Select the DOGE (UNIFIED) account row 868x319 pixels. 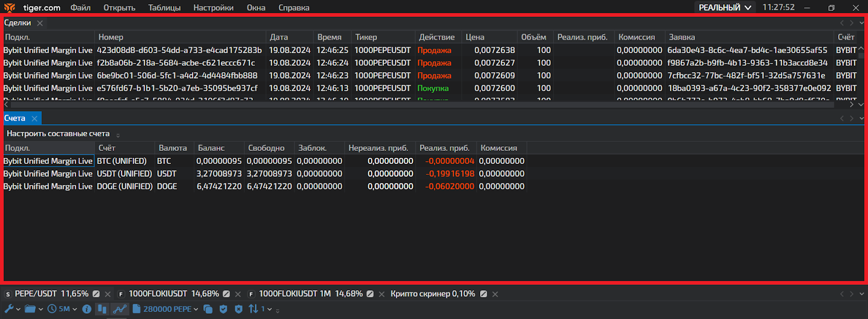124,186
